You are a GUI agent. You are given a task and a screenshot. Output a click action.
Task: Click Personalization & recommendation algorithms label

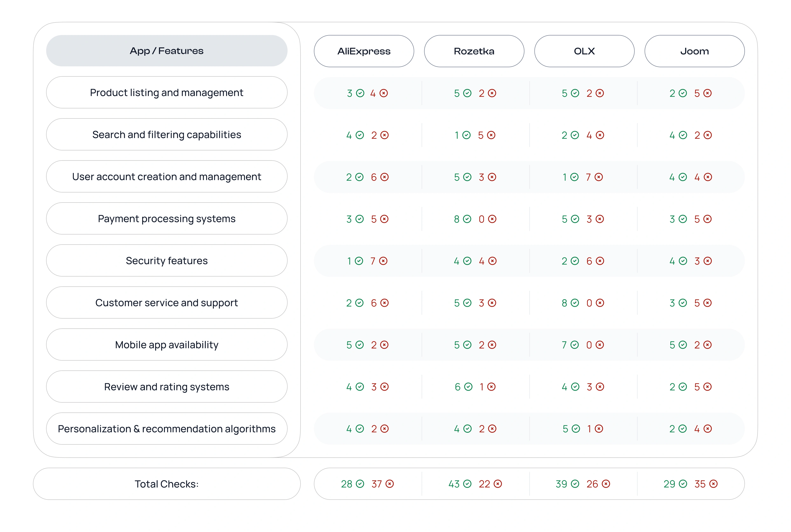point(167,429)
